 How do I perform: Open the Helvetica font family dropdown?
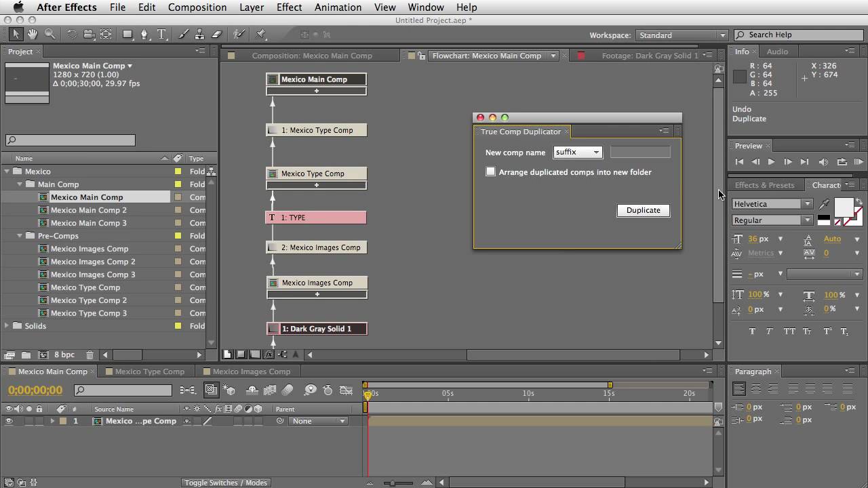(772, 204)
